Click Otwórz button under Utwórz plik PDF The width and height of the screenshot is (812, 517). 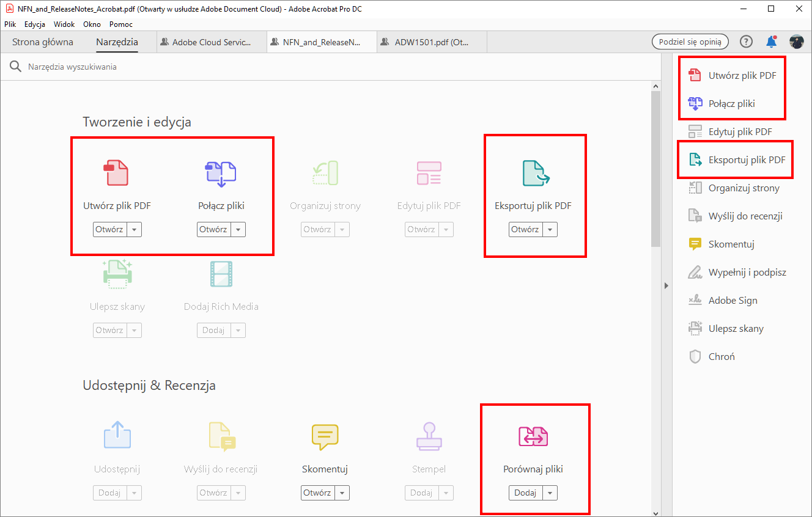[110, 230]
